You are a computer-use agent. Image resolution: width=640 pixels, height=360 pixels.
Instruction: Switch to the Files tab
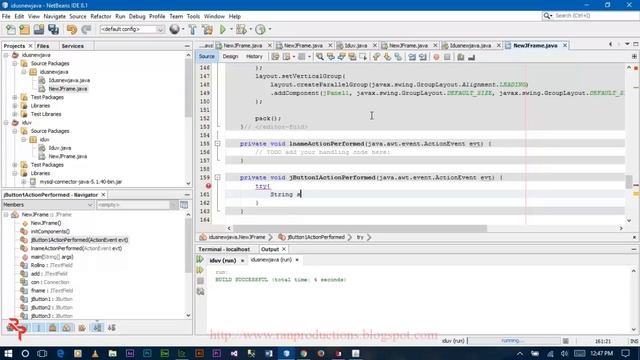tap(43, 46)
